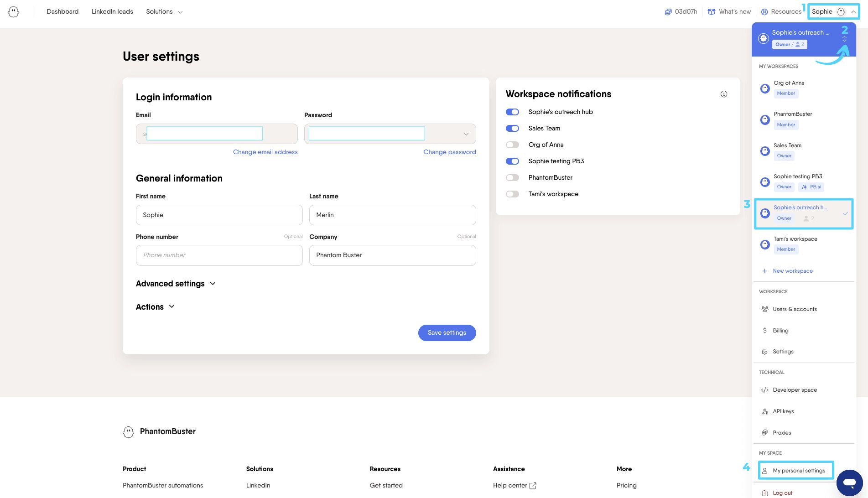
Task: Click the Settings gear icon
Action: (765, 352)
